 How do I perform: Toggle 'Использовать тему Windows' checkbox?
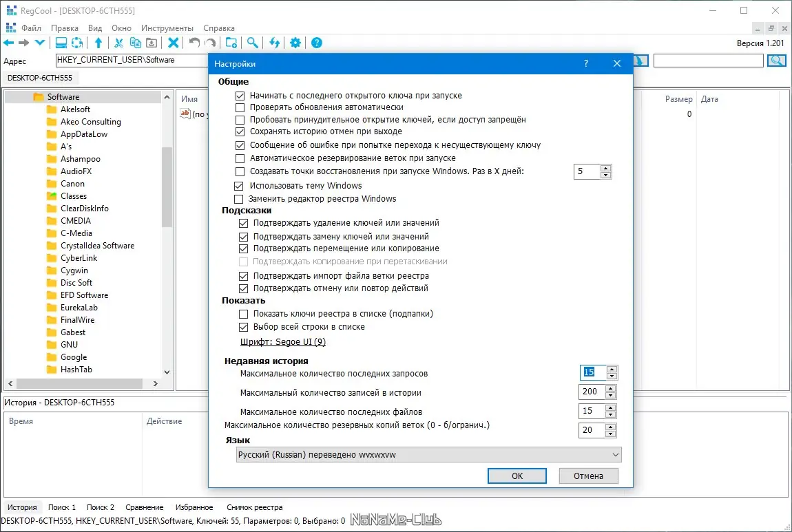click(238, 186)
